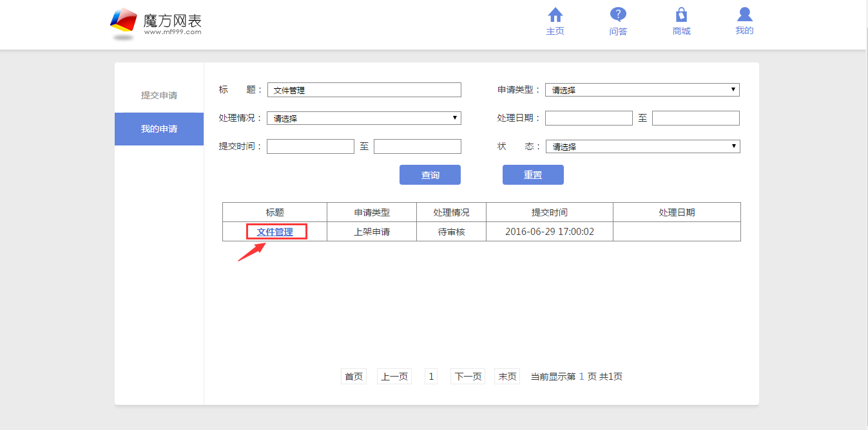Click the www.mf999.com site text
Viewport: 868px width, 430px height.
(x=173, y=32)
